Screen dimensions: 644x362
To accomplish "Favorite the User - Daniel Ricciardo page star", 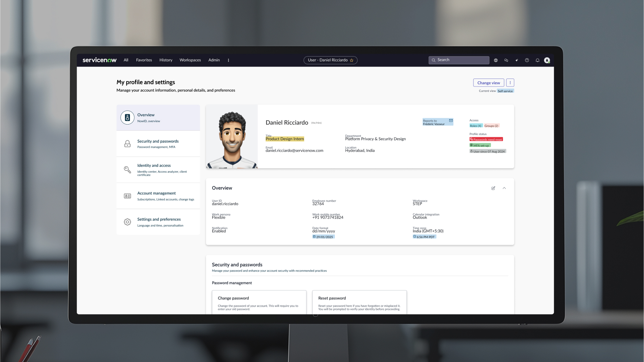I will [352, 60].
